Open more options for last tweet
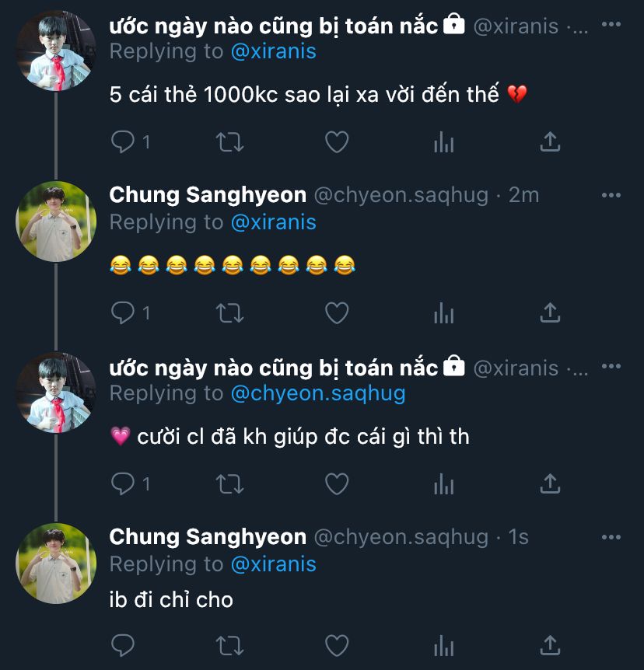644x670 pixels. [612, 536]
